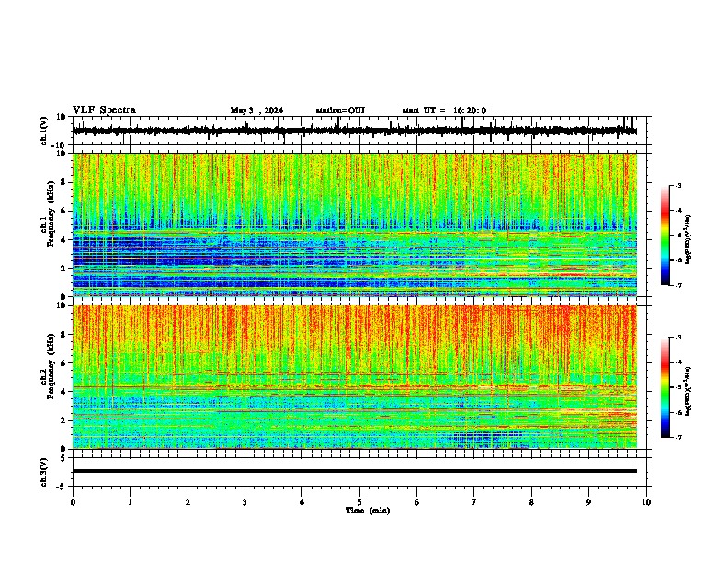
Task: Click time axis tick label "2"
Action: pos(188,502)
